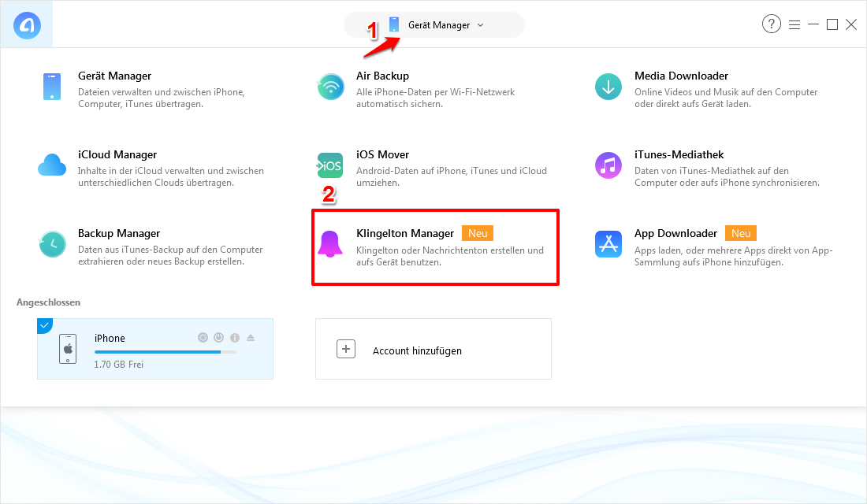Click the Angeschlossen section label
The image size is (867, 504).
pyautogui.click(x=49, y=302)
